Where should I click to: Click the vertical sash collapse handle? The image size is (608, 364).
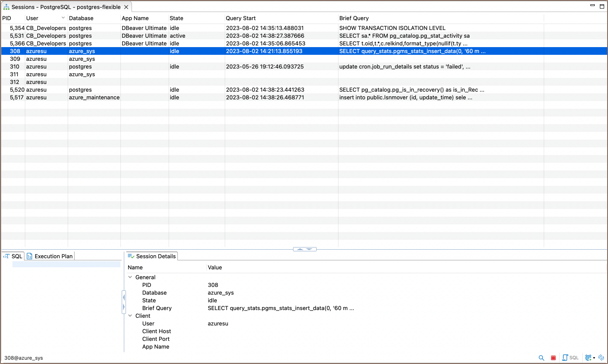(x=124, y=302)
